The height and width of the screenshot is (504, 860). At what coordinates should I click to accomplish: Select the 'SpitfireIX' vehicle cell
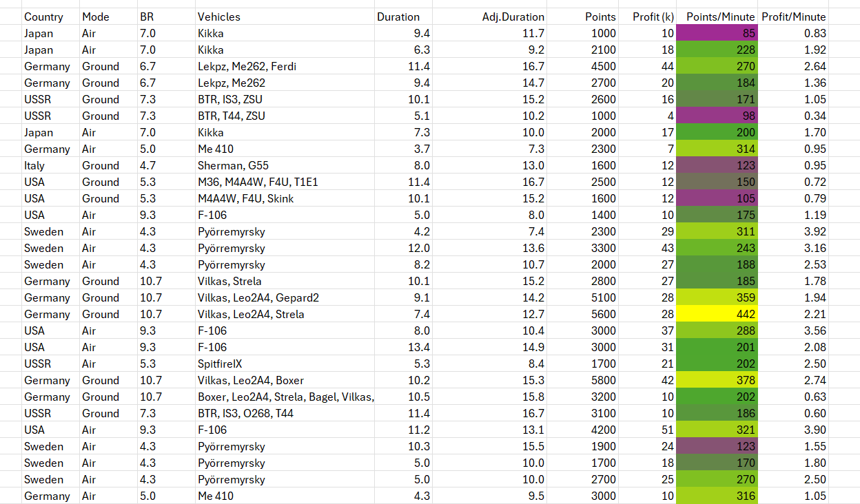pos(285,364)
